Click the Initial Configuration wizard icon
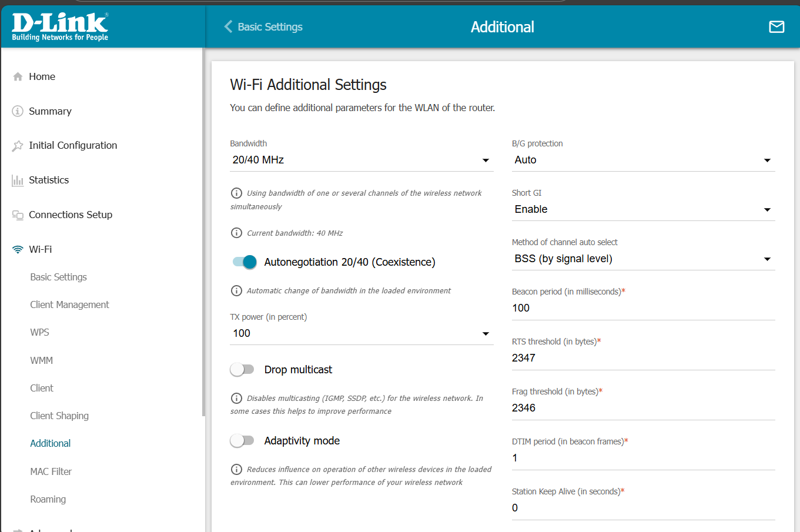 18,146
